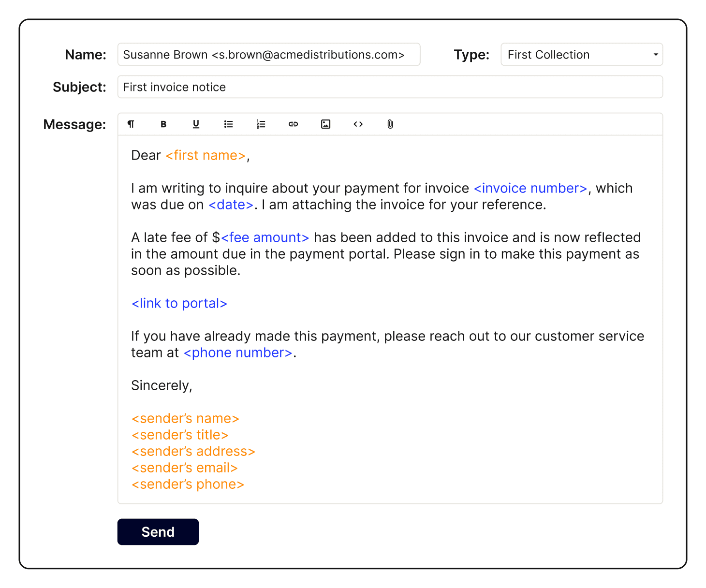Click the <phone number> placeholder
706x588 pixels.
238,353
